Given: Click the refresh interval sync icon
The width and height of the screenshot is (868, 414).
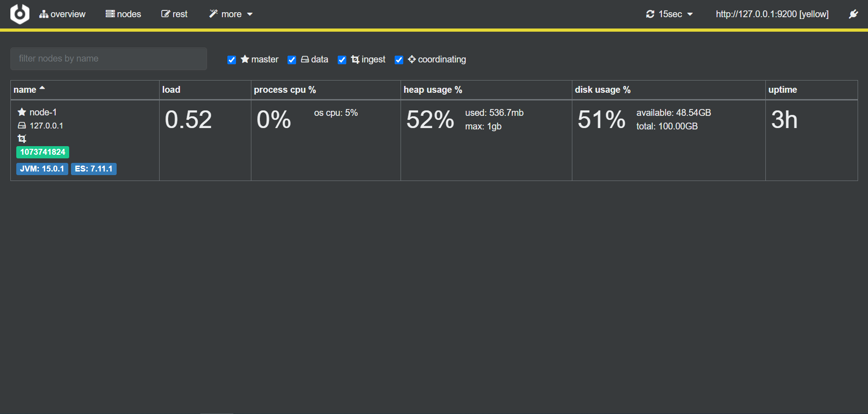Looking at the screenshot, I should pos(650,14).
